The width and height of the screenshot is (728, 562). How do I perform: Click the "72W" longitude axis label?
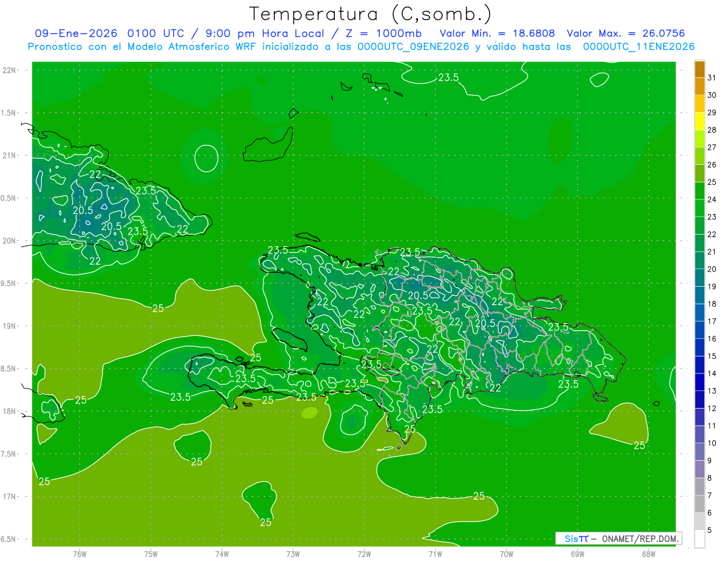pos(364,554)
